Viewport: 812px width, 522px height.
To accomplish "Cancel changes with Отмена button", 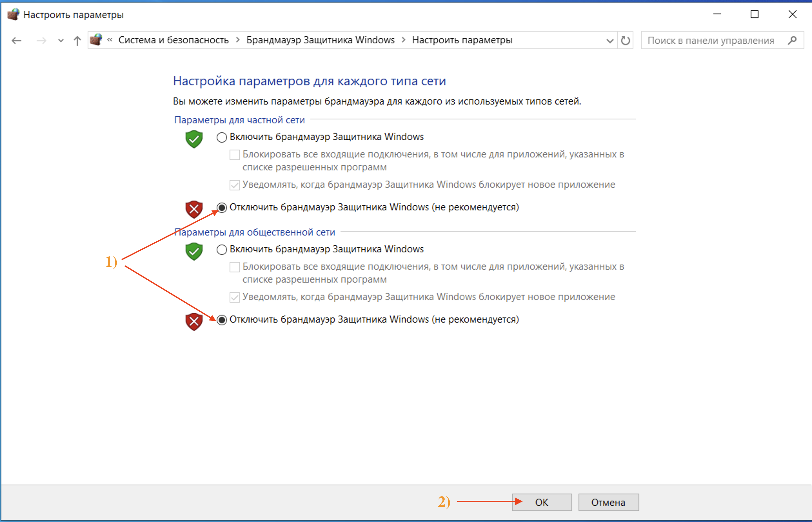I will click(x=609, y=502).
